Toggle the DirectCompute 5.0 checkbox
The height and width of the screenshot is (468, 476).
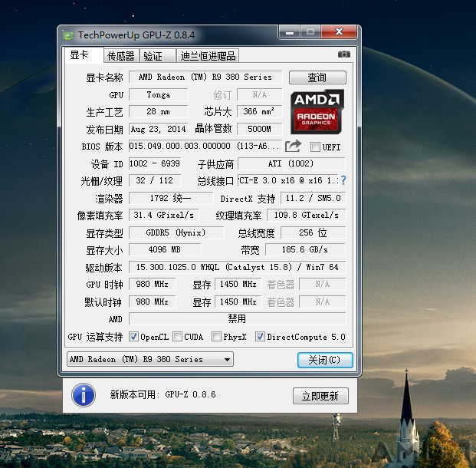point(260,336)
